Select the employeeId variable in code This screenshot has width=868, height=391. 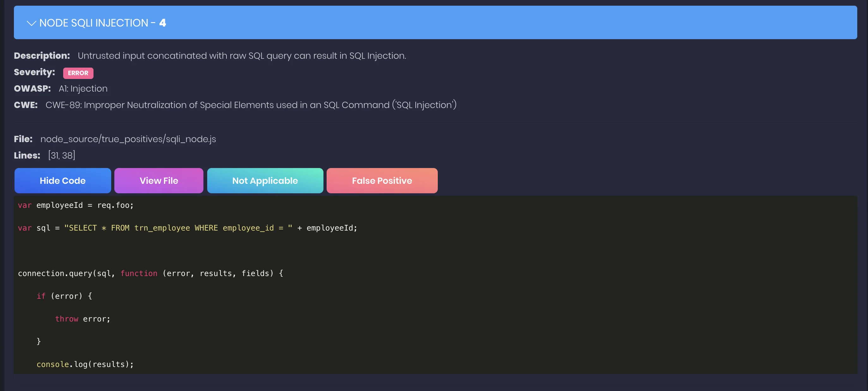coord(59,205)
